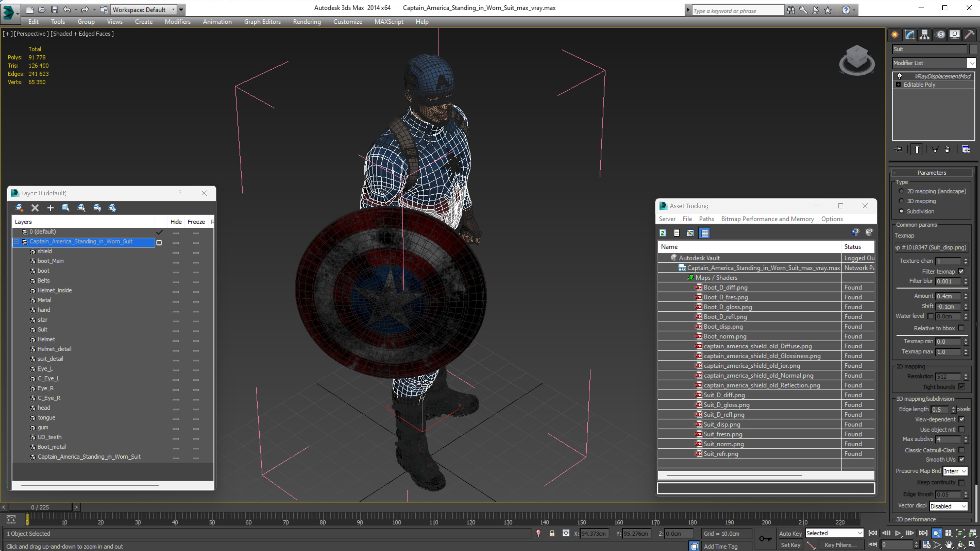This screenshot has height=551, width=980.
Task: Click the InfoCenter help question icon
Action: pos(846,10)
